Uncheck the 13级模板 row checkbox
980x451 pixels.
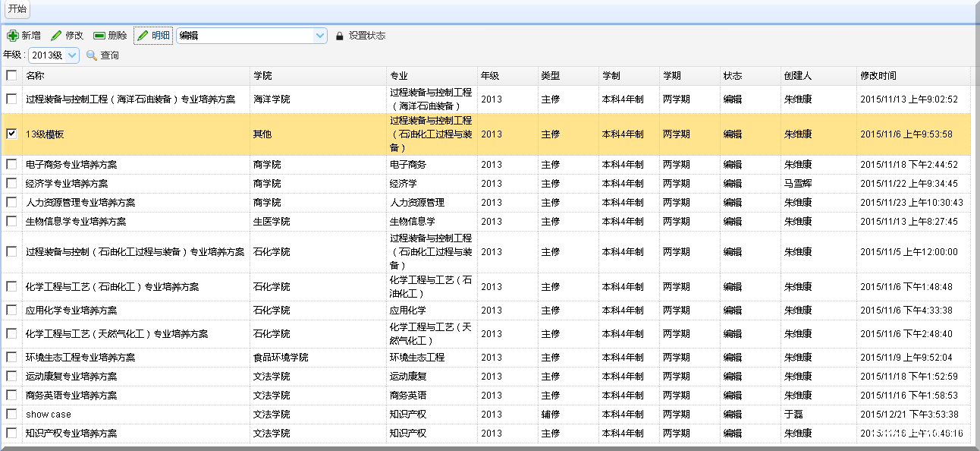[11, 134]
